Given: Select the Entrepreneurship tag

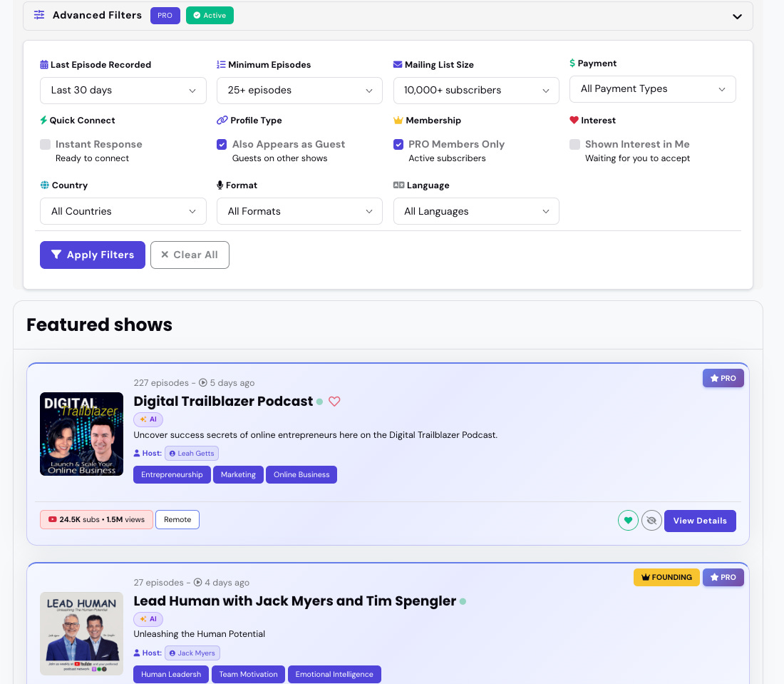Looking at the screenshot, I should pyautogui.click(x=172, y=475).
